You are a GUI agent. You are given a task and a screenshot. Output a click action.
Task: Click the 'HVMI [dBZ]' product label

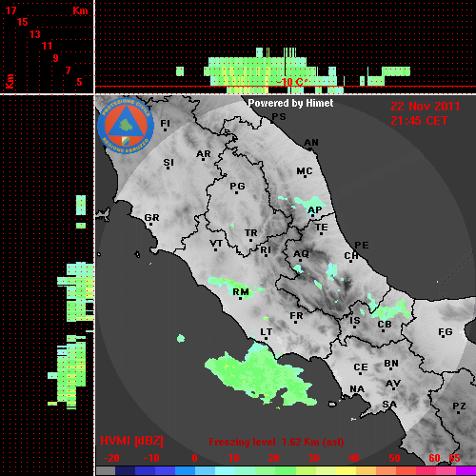click(131, 441)
